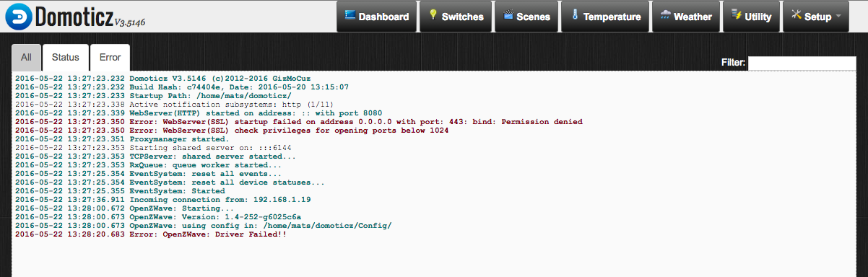The image size is (868, 277).
Task: Click the Dashboard monitor icon
Action: click(x=350, y=15)
